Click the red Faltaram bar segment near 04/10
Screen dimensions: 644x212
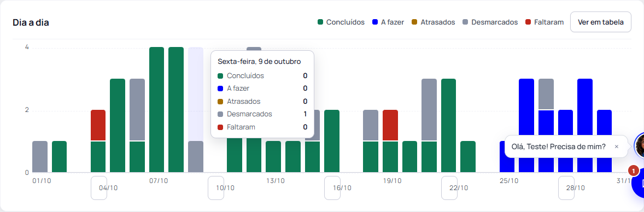point(98,125)
